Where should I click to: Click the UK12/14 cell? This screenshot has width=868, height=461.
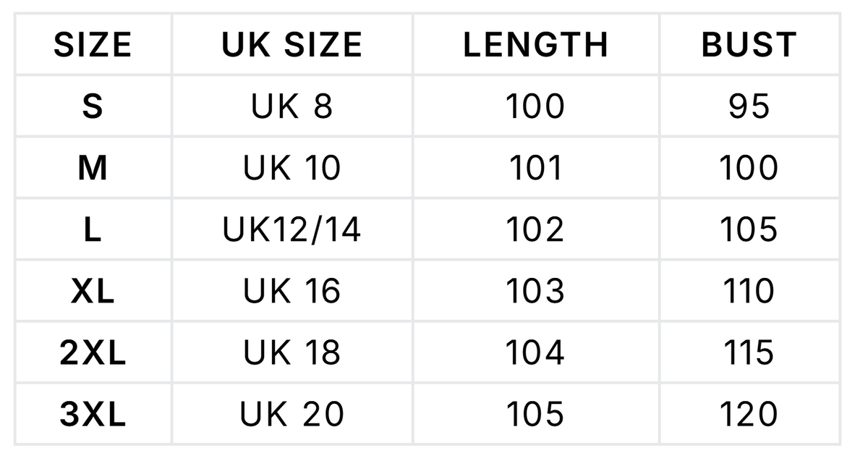tap(292, 230)
